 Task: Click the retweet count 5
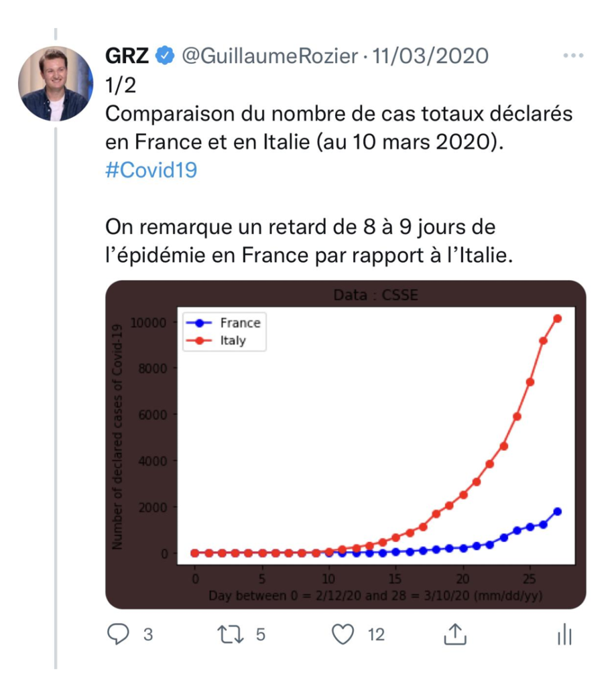261,634
